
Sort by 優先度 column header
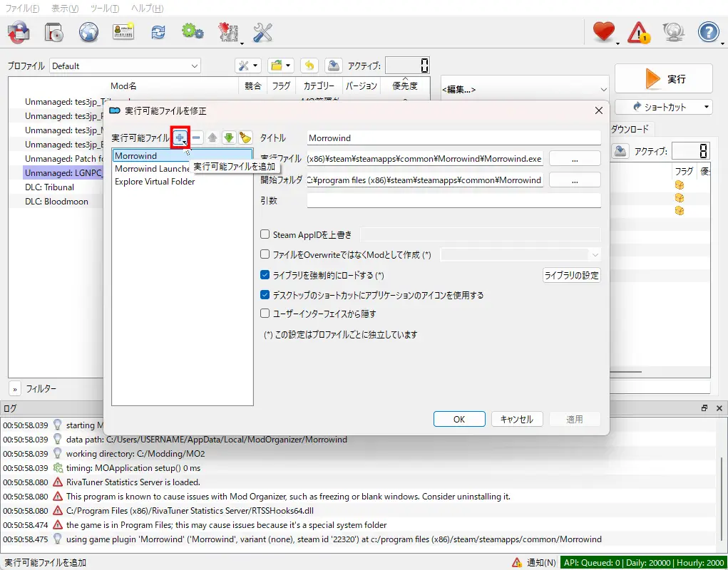point(405,85)
